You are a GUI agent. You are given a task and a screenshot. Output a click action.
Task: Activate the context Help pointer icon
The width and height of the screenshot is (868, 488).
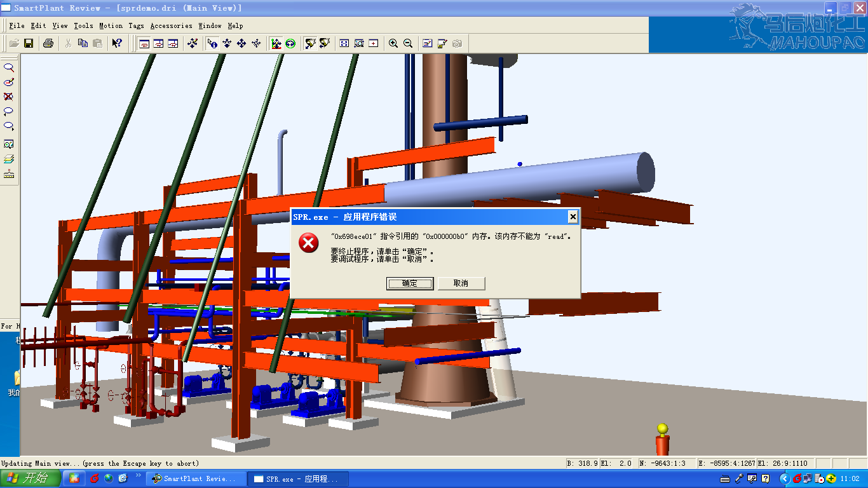117,43
